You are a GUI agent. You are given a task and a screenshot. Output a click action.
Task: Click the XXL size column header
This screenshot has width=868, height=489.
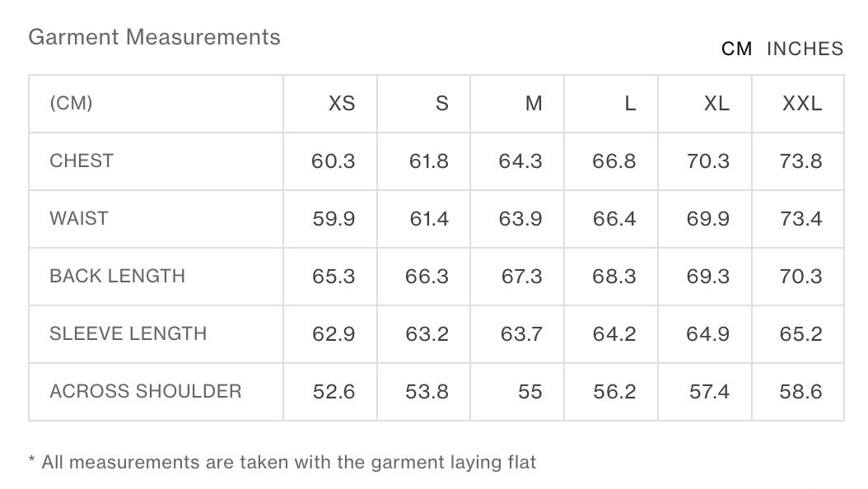[x=802, y=104]
